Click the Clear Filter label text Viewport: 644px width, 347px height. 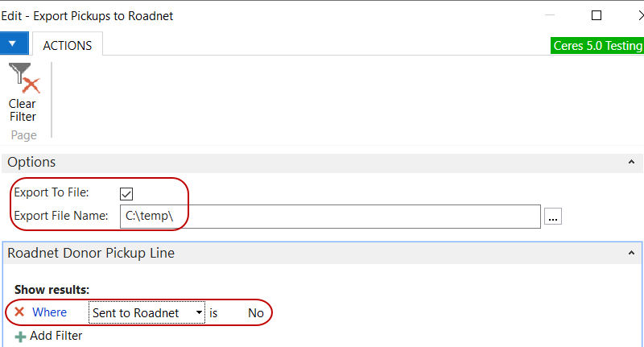coord(23,110)
